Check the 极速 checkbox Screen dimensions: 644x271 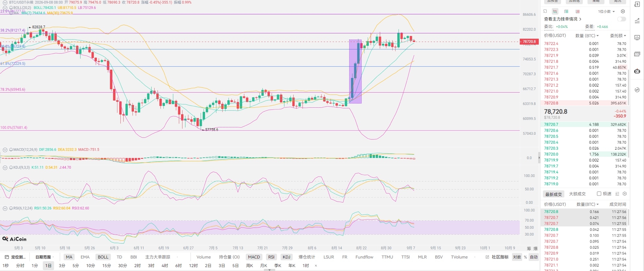(x=599, y=194)
